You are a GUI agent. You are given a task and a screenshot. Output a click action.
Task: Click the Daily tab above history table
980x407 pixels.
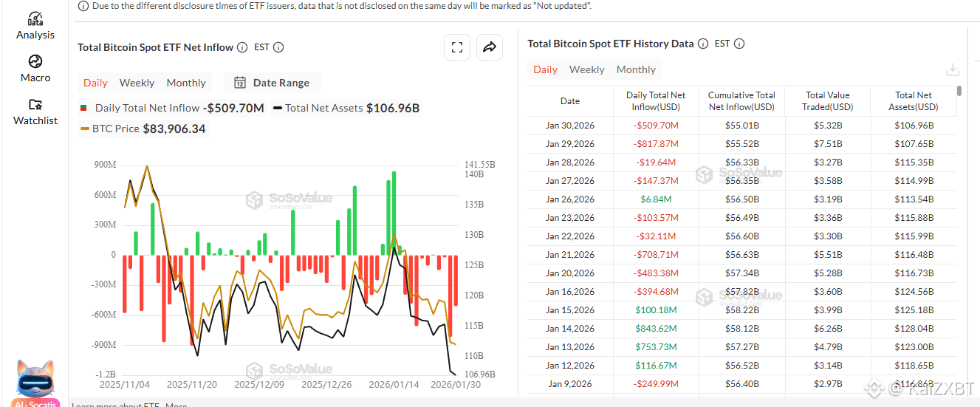(x=545, y=69)
